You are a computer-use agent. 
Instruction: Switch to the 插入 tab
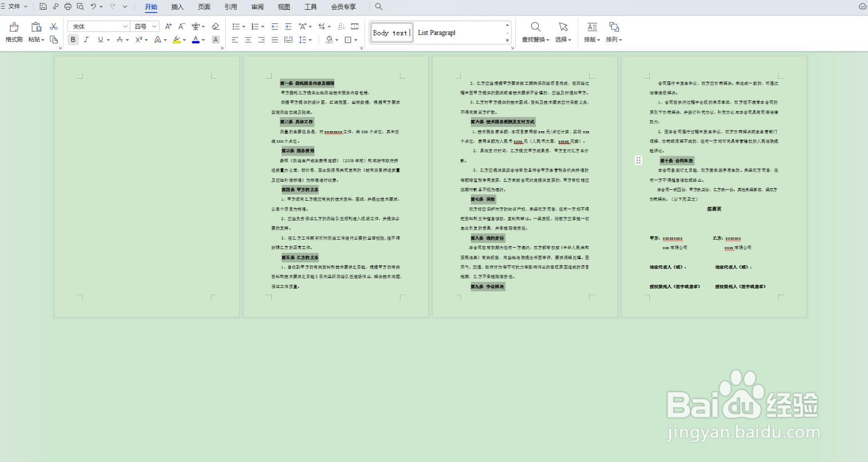(x=177, y=7)
